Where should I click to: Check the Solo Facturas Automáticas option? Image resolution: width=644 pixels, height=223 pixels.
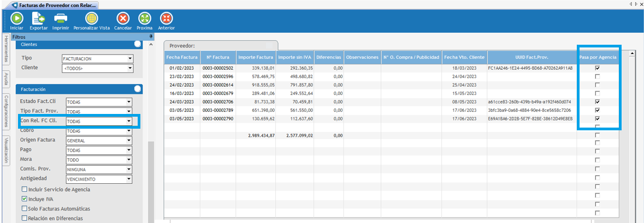point(24,209)
